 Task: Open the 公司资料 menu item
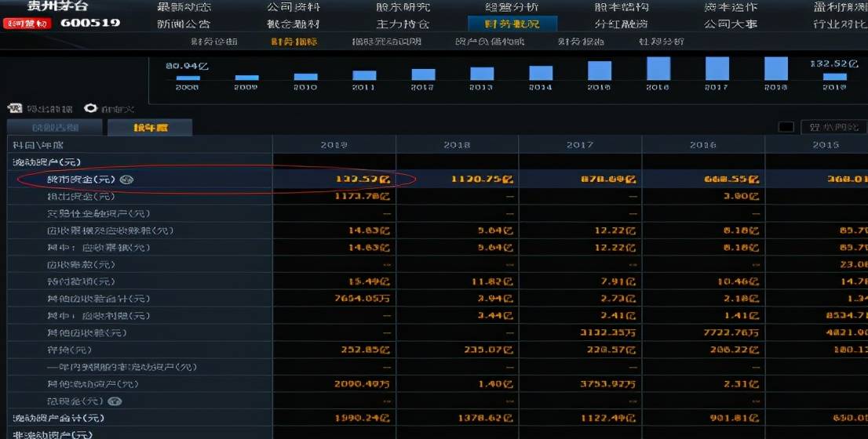(x=294, y=7)
